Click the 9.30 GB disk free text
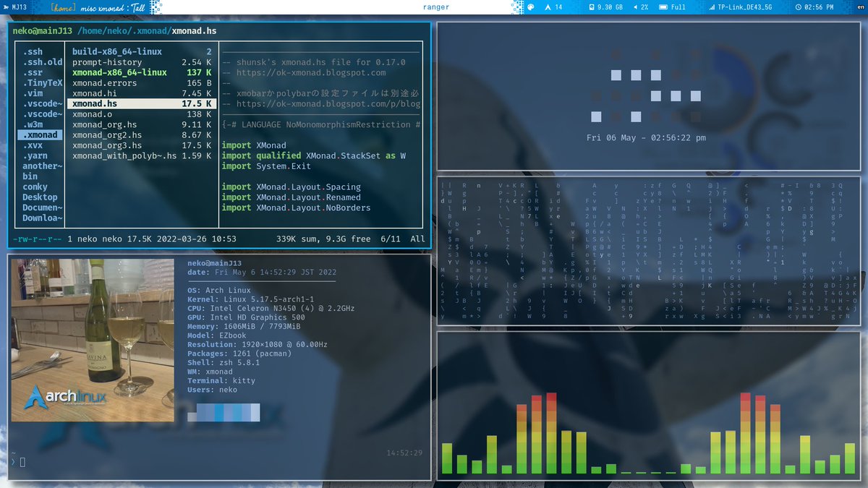The image size is (868, 488). tap(610, 7)
